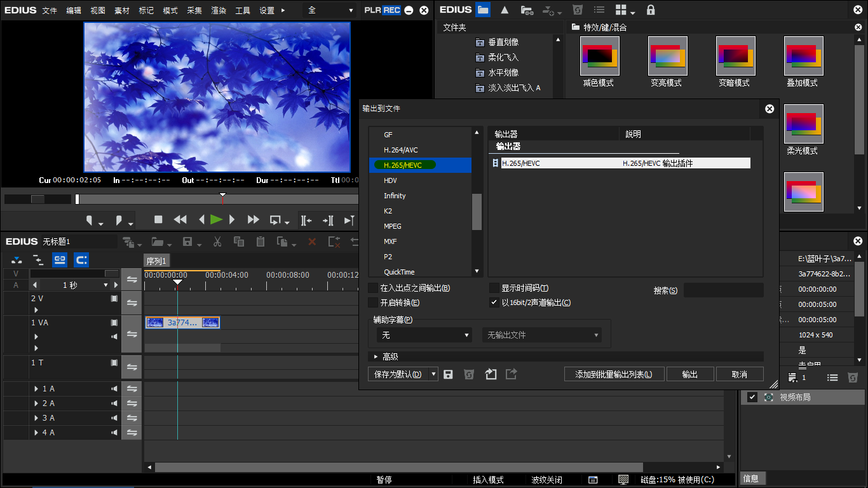Image resolution: width=868 pixels, height=488 pixels.
Task: Click the Open project folder icon in timeline toolbar
Action: [x=156, y=241]
